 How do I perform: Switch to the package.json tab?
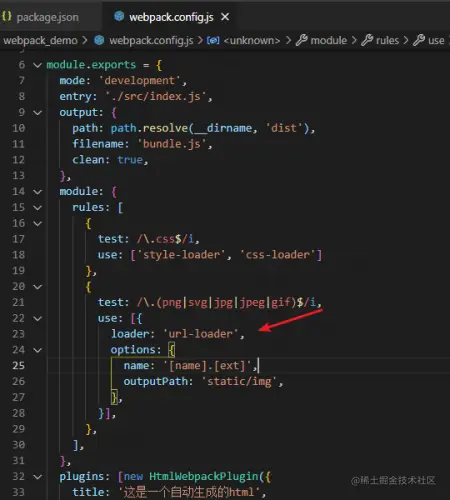click(47, 17)
